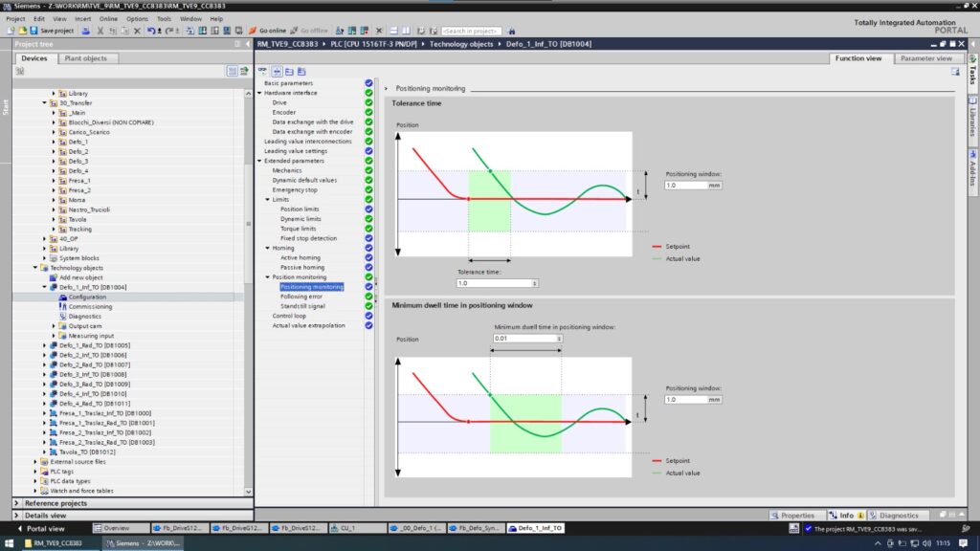Click the Save project button
Image resolution: width=980 pixels, height=551 pixels.
click(x=52, y=31)
